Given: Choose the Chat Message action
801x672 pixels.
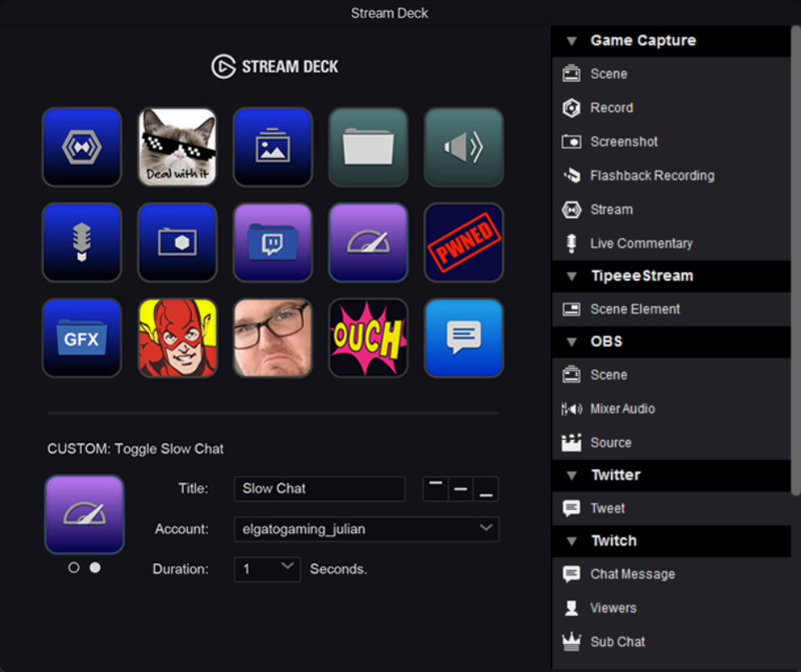Looking at the screenshot, I should click(x=671, y=575).
